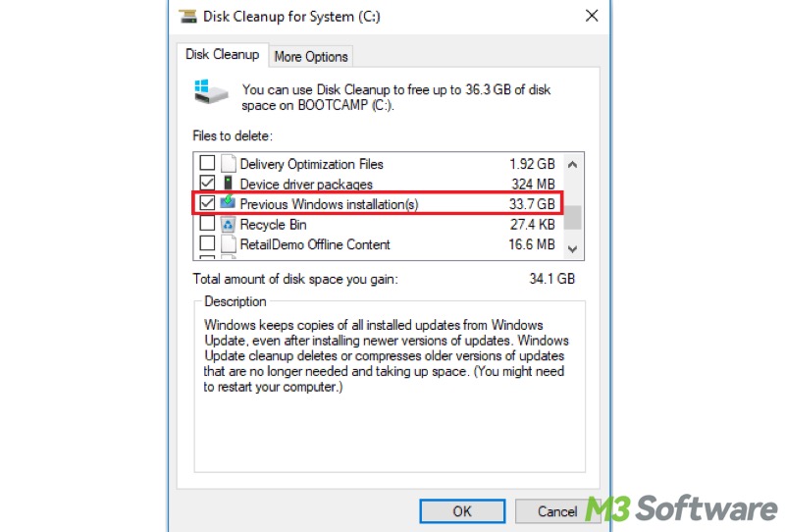The height and width of the screenshot is (532, 785).
Task: Click the 1.92 GB size value
Action: pos(532,164)
